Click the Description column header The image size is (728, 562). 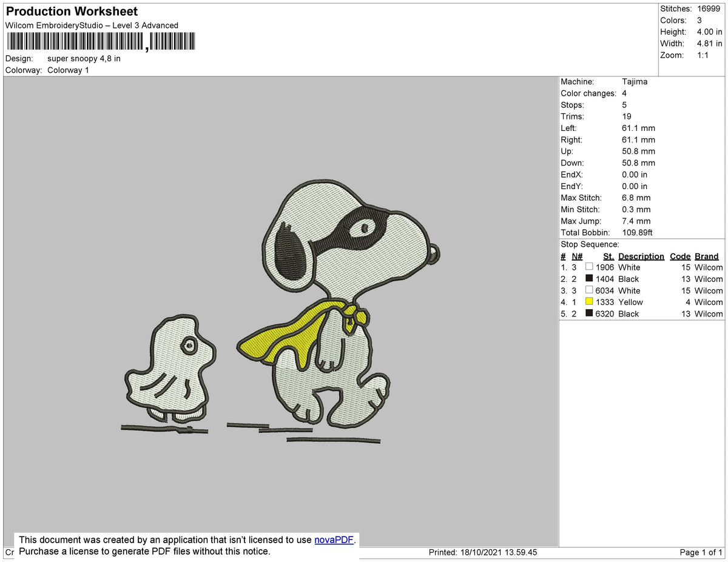click(x=641, y=256)
